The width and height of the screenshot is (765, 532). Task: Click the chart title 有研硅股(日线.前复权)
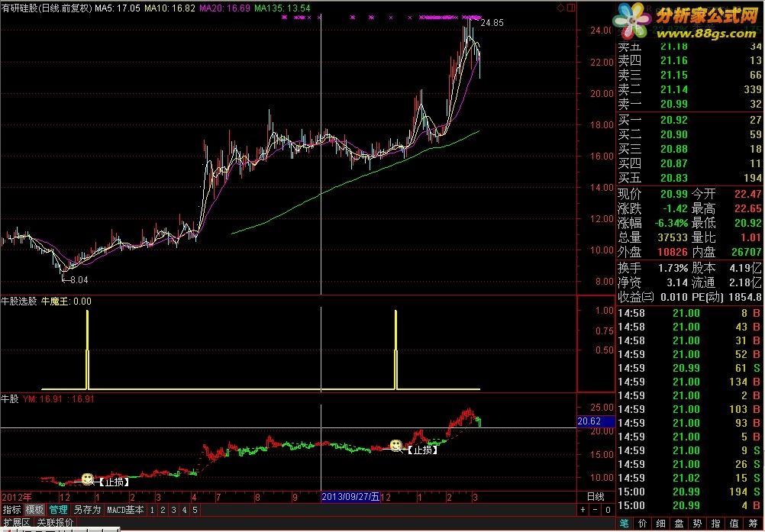tap(47, 8)
